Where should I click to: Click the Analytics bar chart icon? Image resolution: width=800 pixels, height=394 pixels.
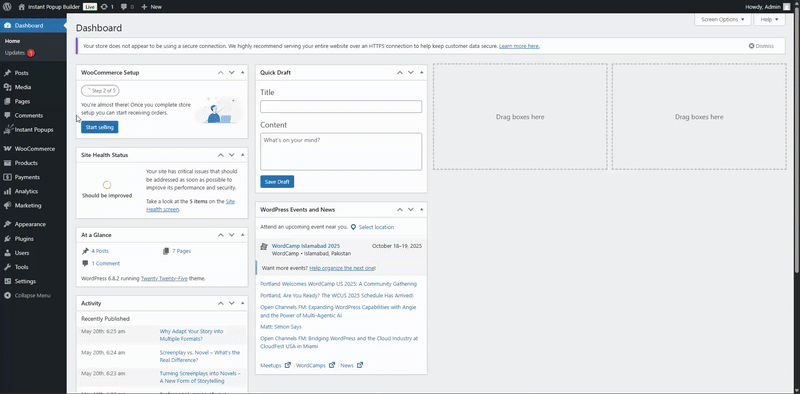pos(7,191)
